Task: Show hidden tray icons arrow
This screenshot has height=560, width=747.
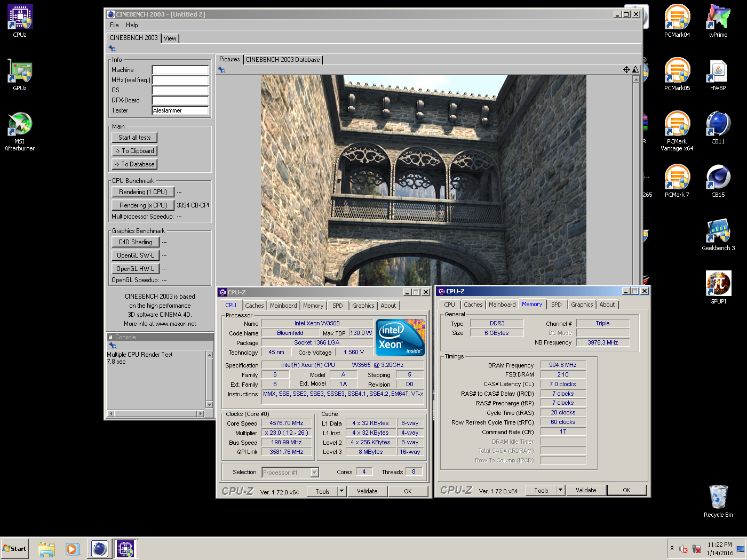Action: [x=672, y=548]
